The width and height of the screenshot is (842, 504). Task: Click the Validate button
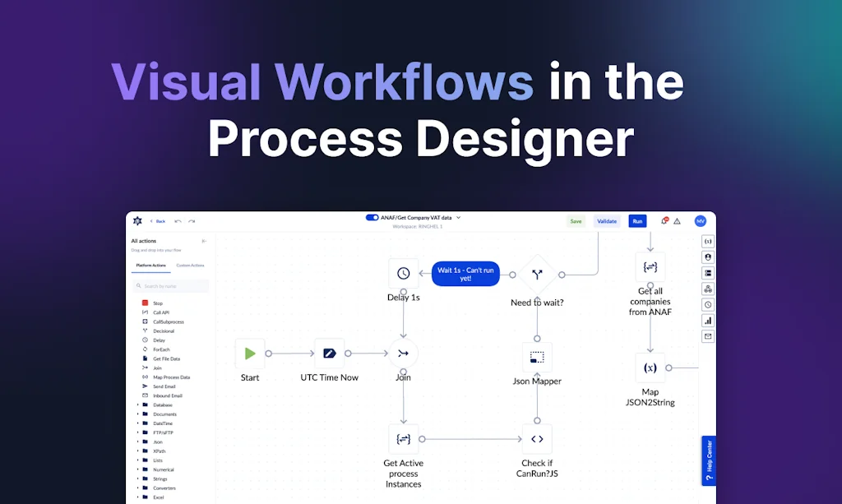607,221
